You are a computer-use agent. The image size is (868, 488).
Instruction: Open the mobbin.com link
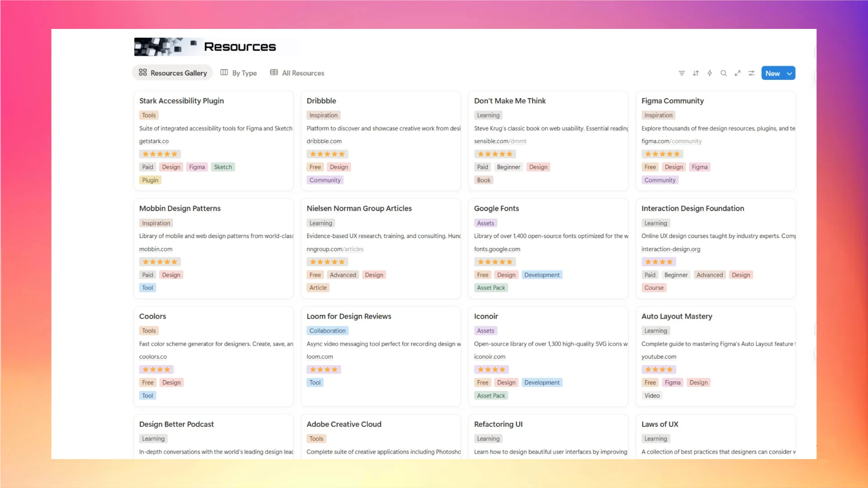156,249
